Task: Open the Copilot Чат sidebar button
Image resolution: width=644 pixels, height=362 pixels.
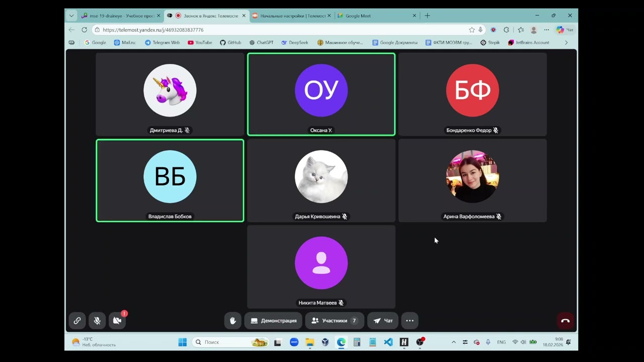Action: (565, 30)
